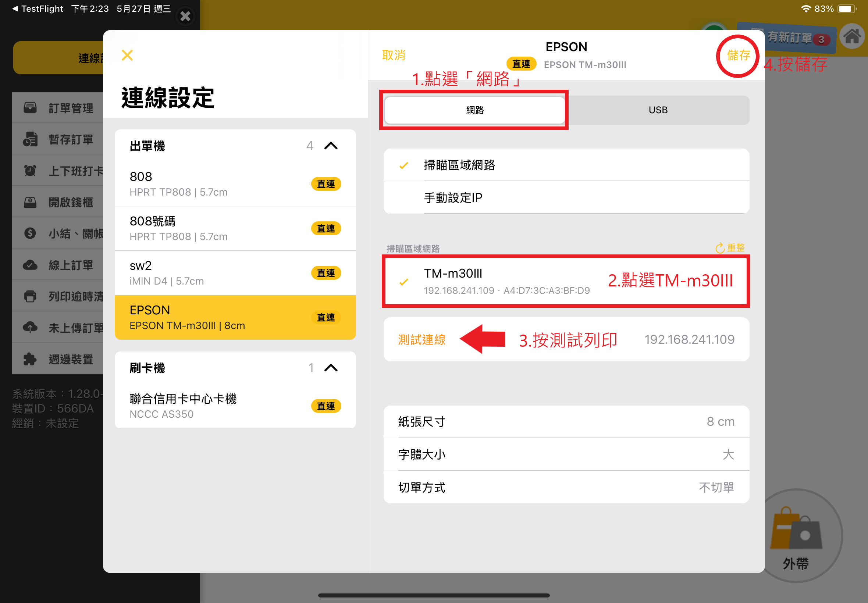Tap the home icon in background screen
The width and height of the screenshot is (868, 603).
click(x=852, y=37)
